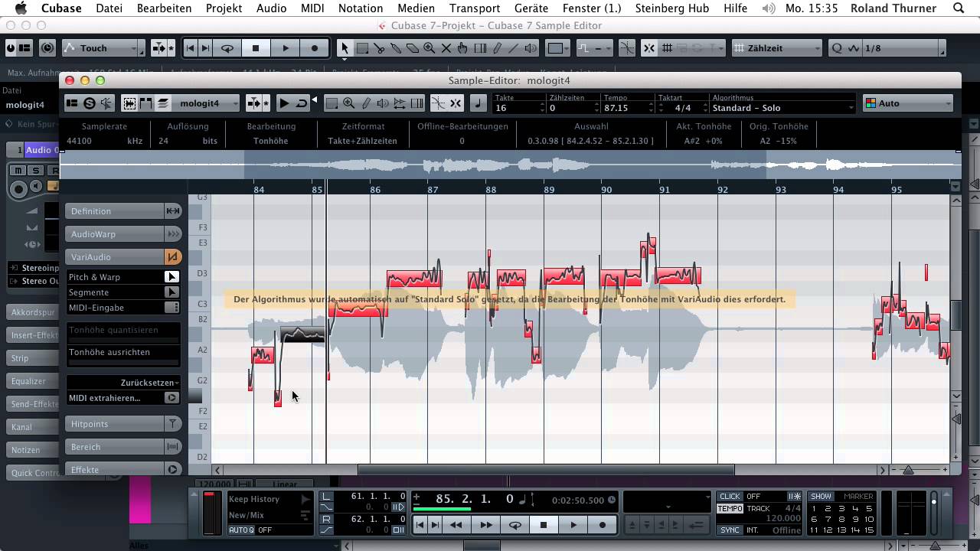Screen dimensions: 980x551
Task: Click Record button in main toolbar transport
Action: pyautogui.click(x=314, y=48)
